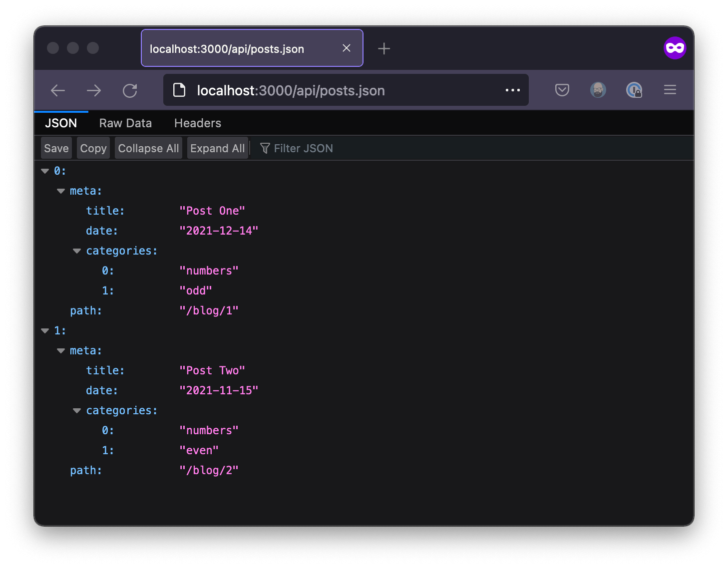Collapse the root item 1 node

[x=45, y=331]
